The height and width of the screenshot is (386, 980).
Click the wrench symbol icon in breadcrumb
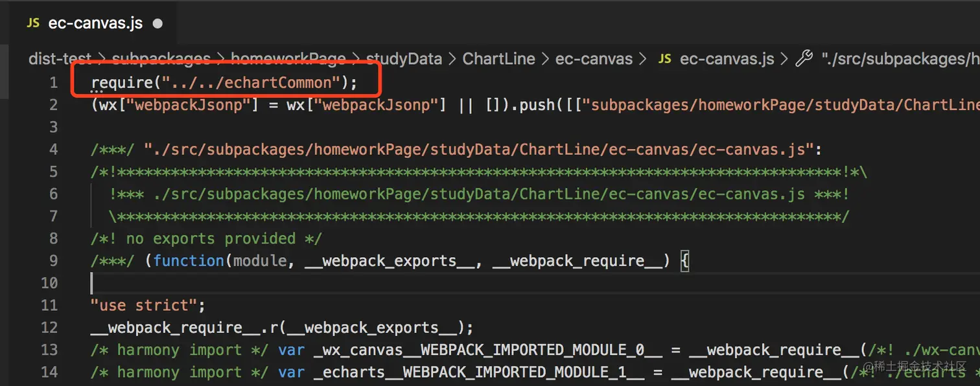click(x=804, y=59)
